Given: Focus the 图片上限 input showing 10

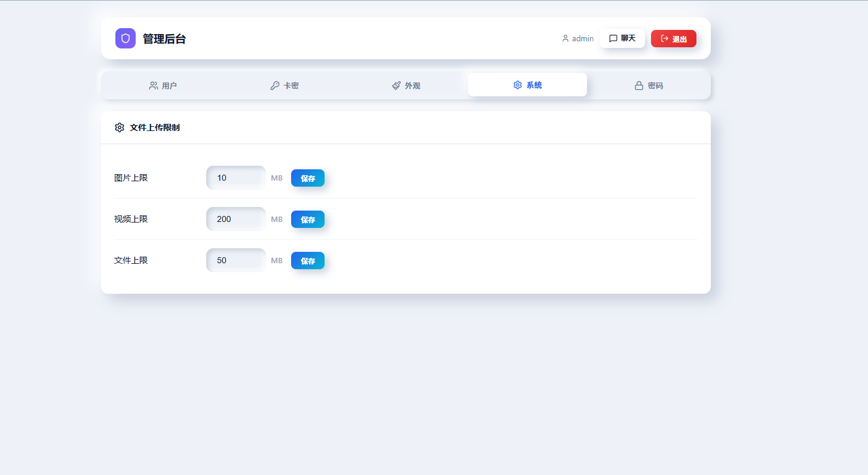Looking at the screenshot, I should point(236,178).
